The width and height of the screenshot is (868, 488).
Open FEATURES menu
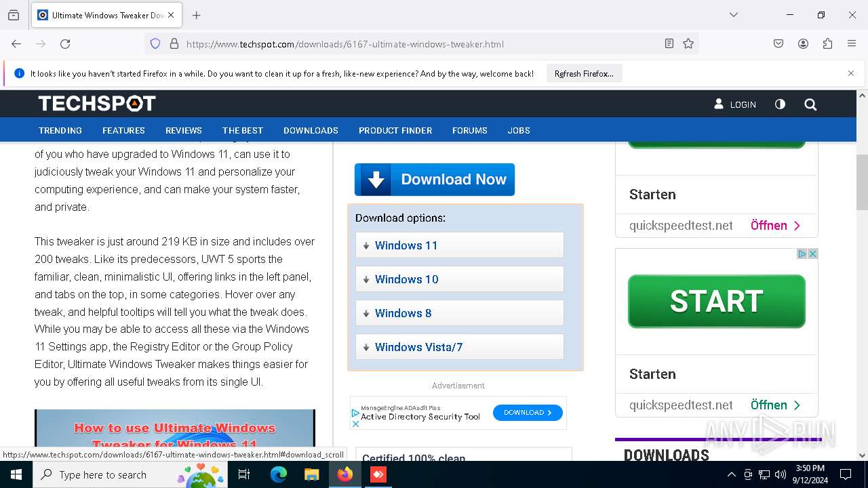click(x=123, y=130)
